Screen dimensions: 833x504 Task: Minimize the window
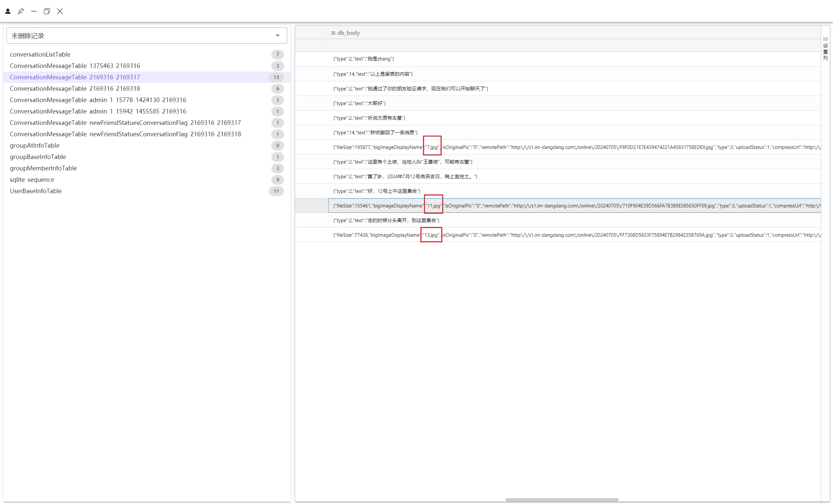[34, 11]
